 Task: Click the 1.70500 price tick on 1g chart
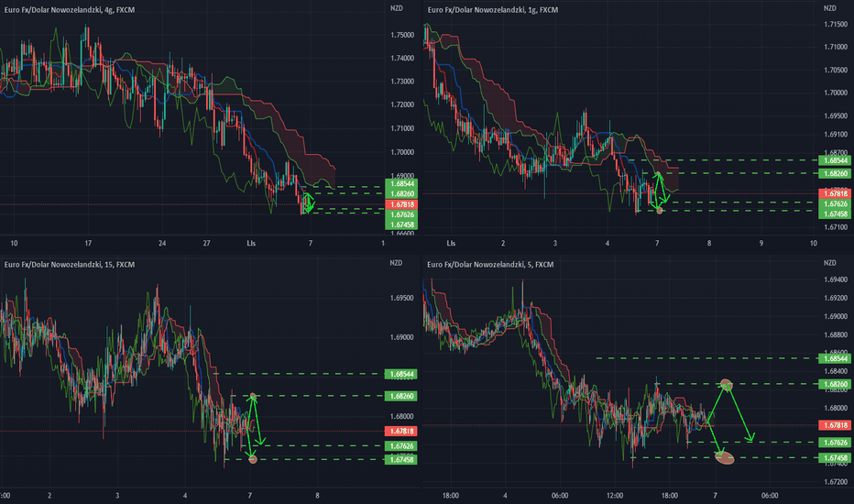(836, 71)
